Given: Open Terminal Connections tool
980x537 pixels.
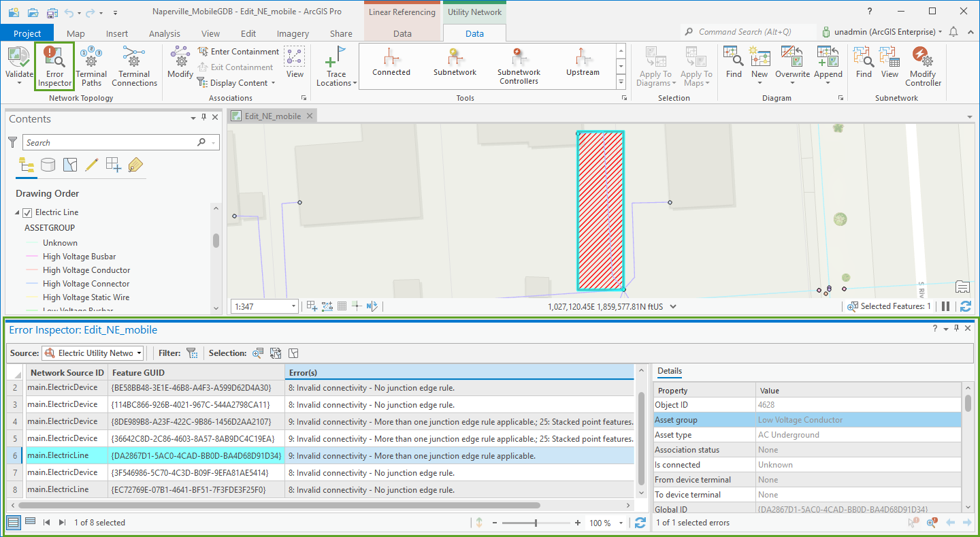Looking at the screenshot, I should click(134, 66).
